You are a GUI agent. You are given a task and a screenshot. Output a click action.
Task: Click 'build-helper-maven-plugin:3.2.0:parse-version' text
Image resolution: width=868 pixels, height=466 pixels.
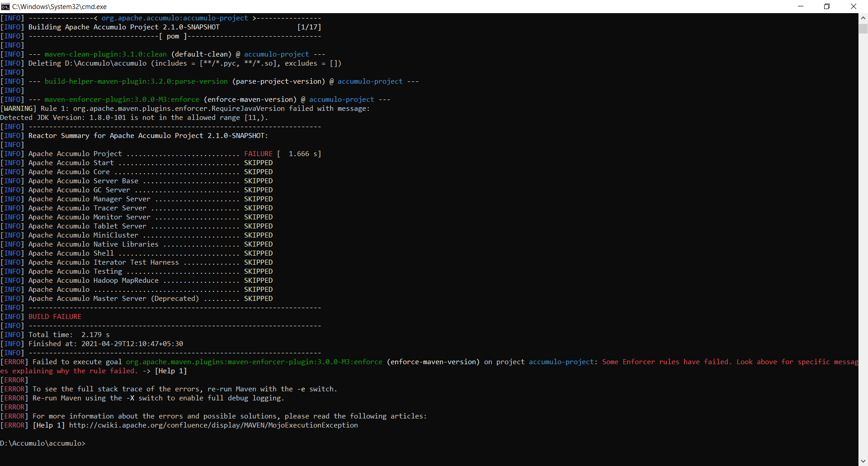[x=136, y=81]
